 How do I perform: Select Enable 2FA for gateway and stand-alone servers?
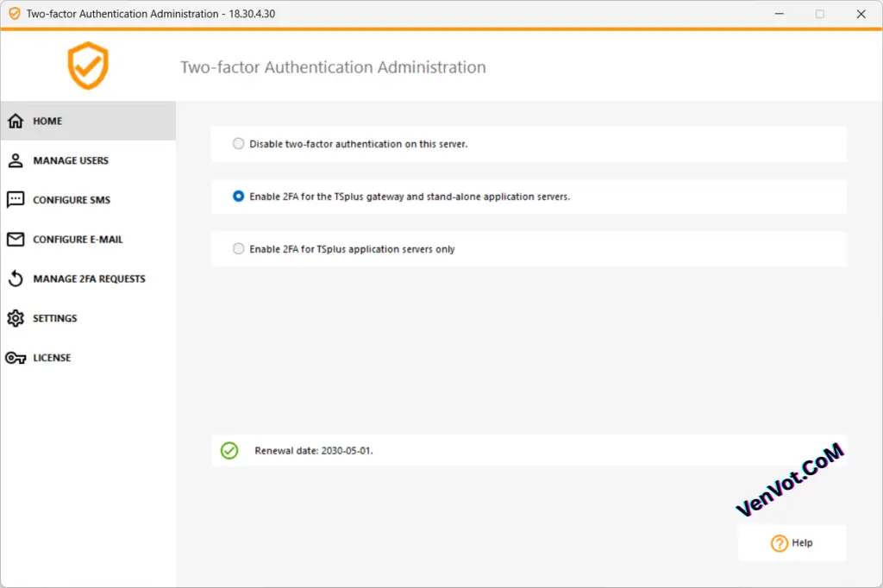[x=239, y=196]
